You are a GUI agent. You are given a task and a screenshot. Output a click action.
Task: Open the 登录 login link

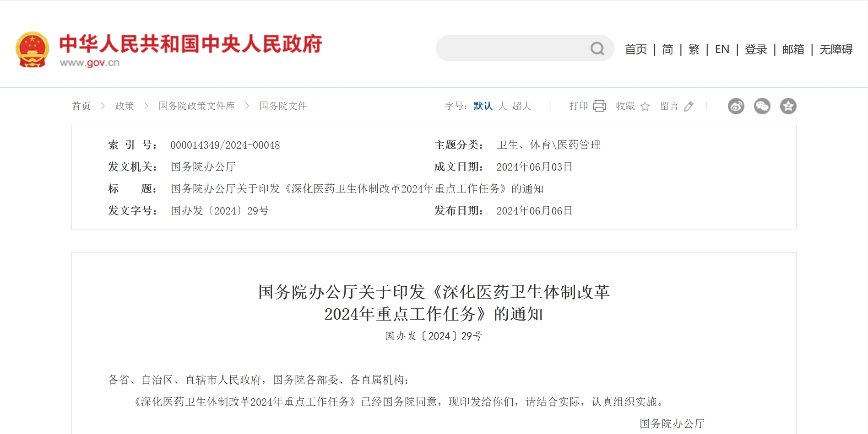[755, 49]
